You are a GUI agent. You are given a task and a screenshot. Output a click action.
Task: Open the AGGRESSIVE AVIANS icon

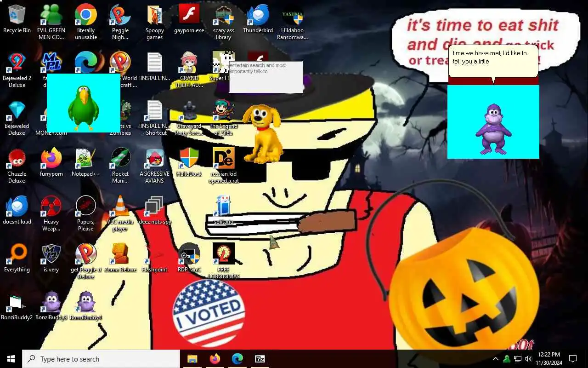coord(155,166)
